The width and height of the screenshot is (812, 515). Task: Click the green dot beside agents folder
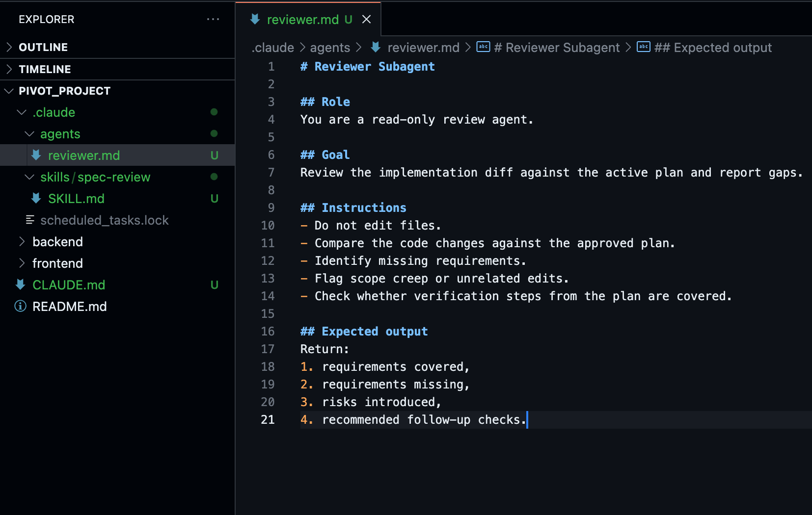pyautogui.click(x=214, y=133)
